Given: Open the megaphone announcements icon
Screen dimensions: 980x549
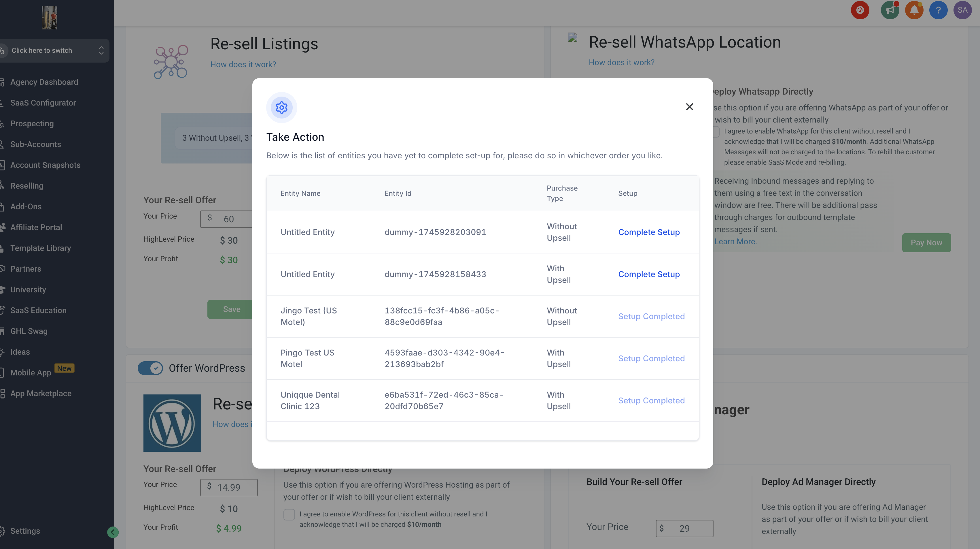Looking at the screenshot, I should [890, 10].
